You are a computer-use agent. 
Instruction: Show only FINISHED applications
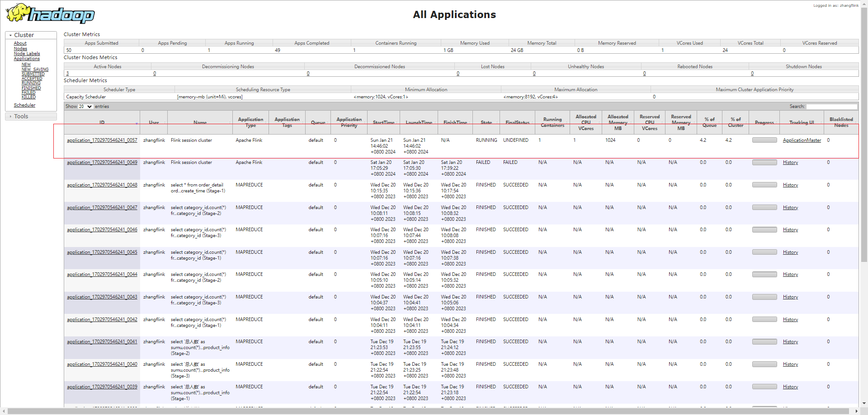point(31,88)
